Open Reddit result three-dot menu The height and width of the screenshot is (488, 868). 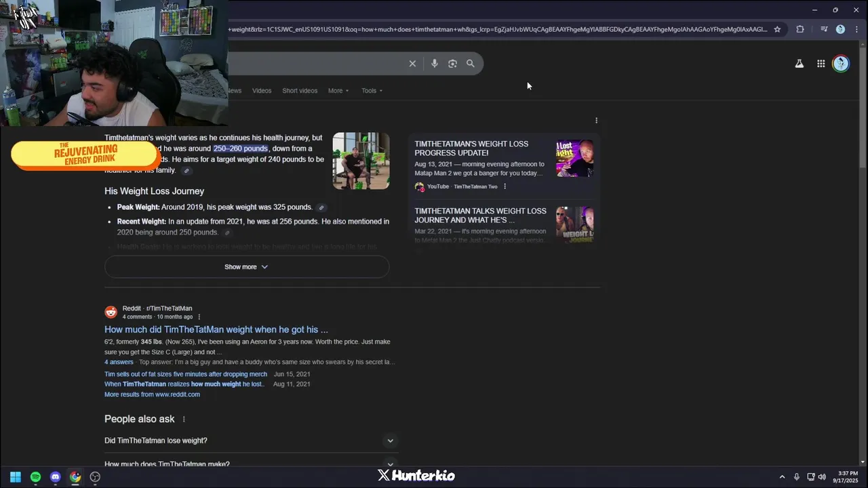199,317
